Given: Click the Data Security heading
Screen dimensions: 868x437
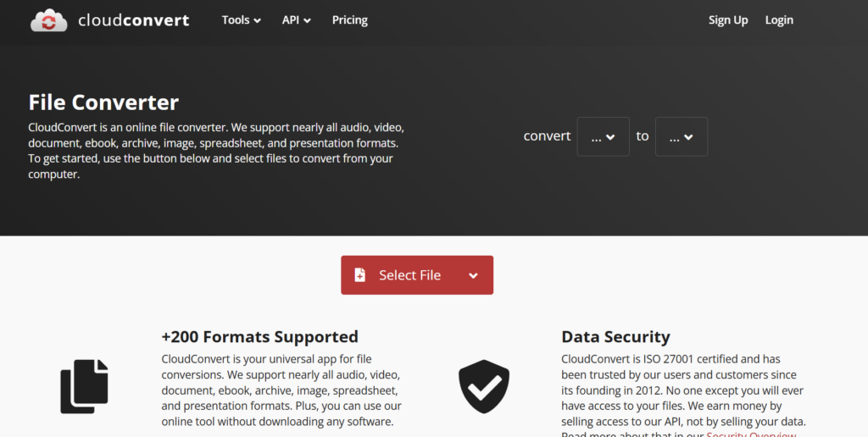Looking at the screenshot, I should point(615,336).
